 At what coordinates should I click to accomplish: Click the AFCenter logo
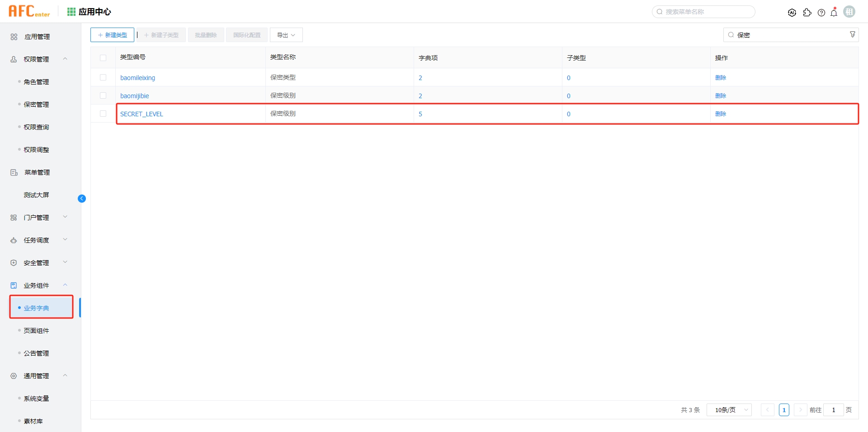(28, 11)
